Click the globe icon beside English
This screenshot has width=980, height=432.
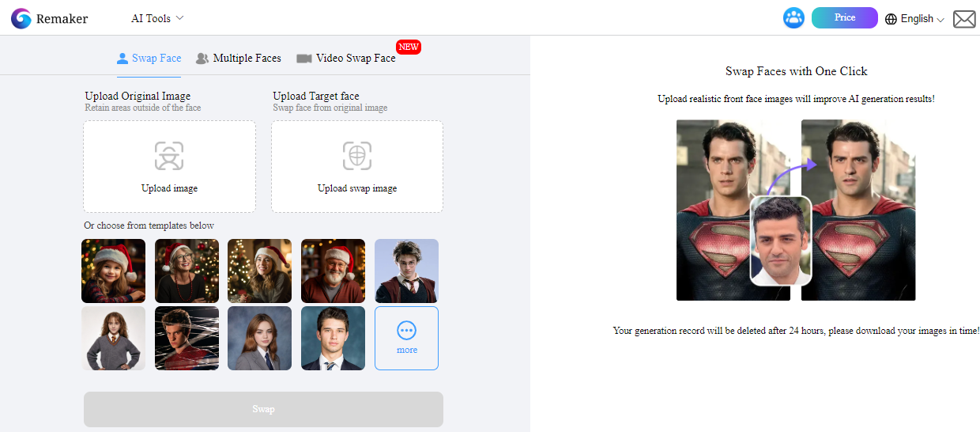(891, 19)
